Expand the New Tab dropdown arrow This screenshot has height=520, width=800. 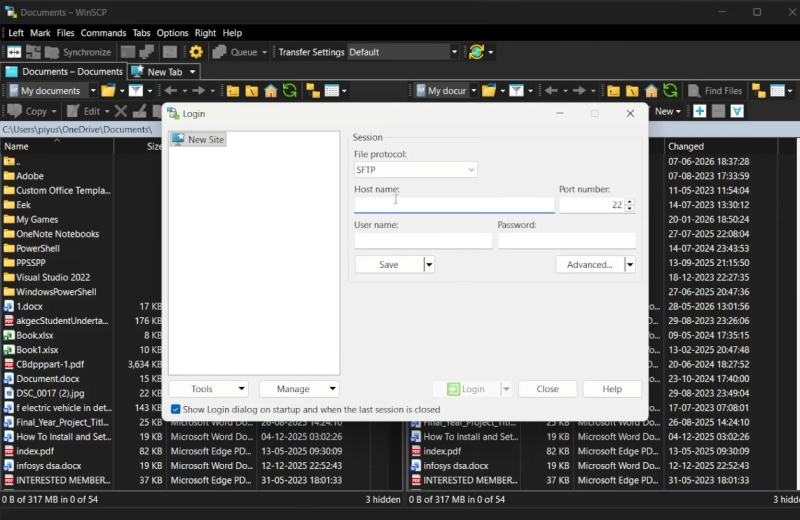click(192, 72)
